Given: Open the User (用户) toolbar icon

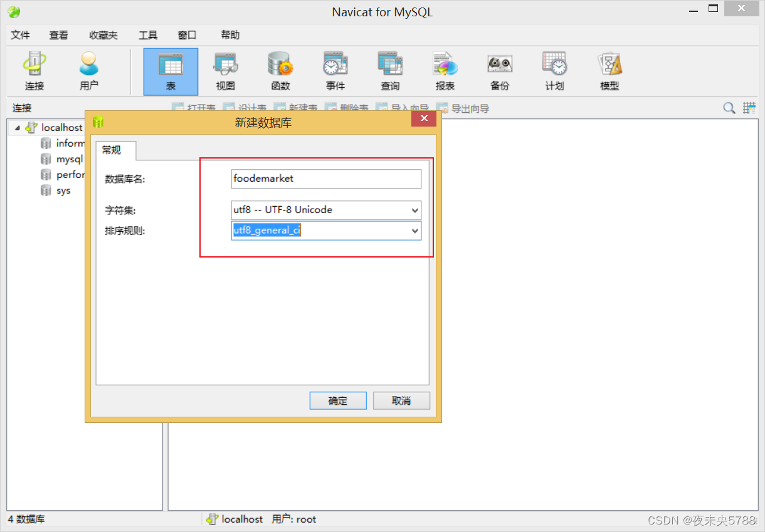Looking at the screenshot, I should 89,72.
